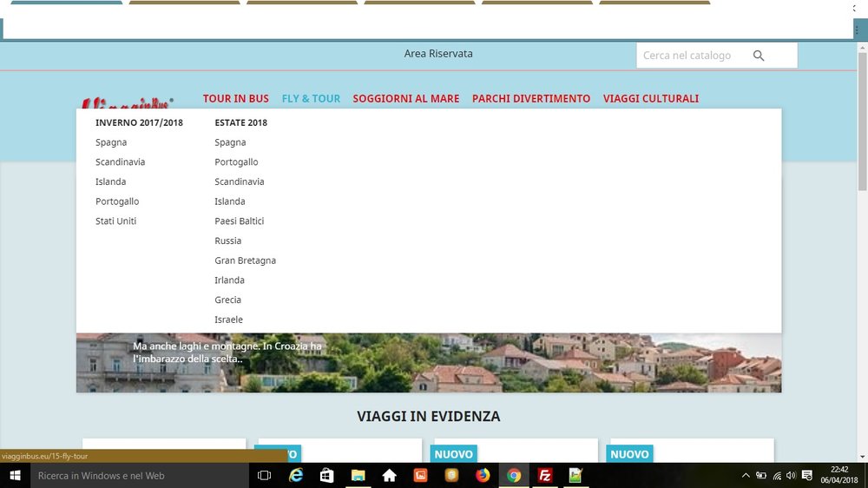Open the PARCHI DIVERTIMENTO menu
868x488 pixels.
[x=531, y=99]
